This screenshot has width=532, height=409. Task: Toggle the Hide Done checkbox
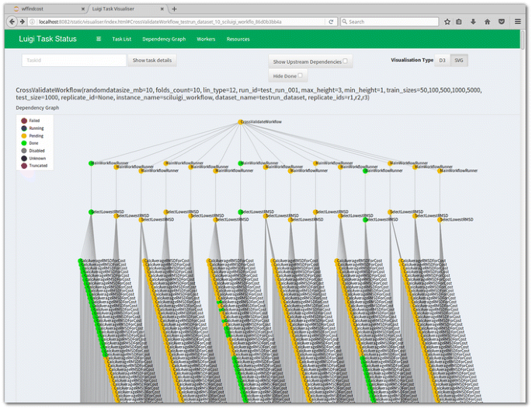click(300, 75)
